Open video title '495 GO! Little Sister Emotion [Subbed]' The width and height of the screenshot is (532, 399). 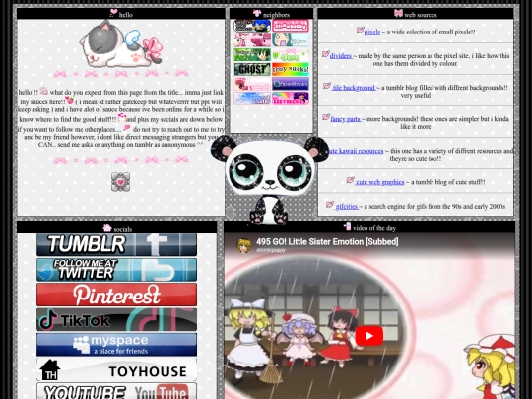click(x=327, y=242)
